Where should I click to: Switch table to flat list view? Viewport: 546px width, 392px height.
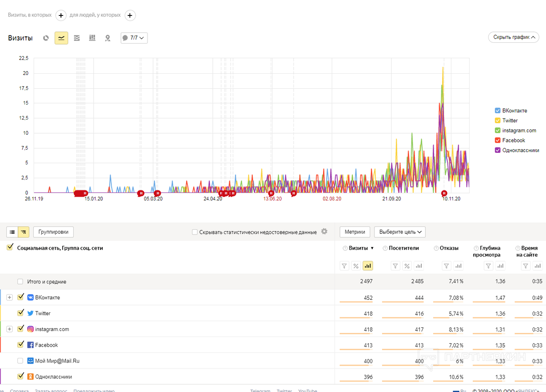tap(12, 232)
